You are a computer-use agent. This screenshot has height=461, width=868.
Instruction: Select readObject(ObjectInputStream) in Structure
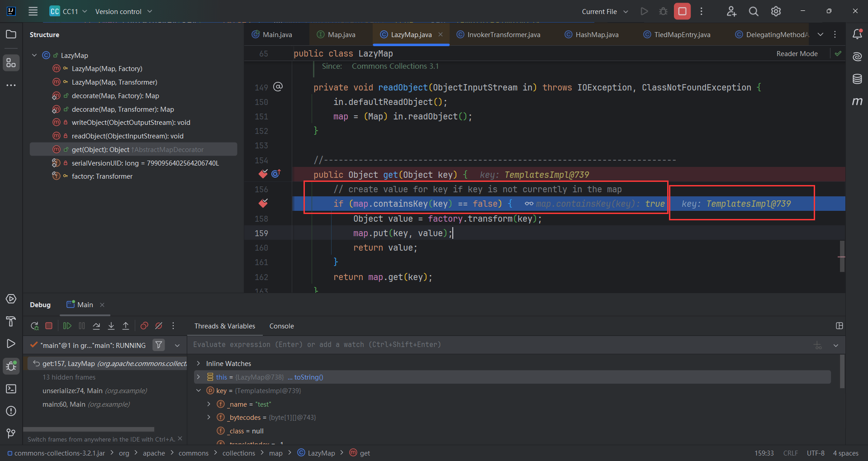pos(128,136)
